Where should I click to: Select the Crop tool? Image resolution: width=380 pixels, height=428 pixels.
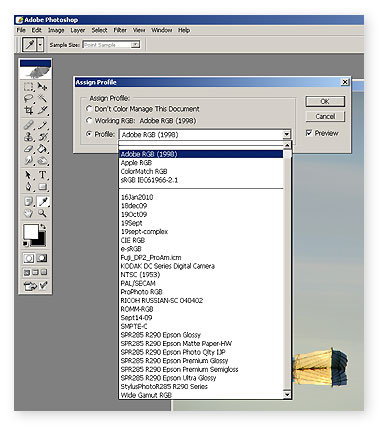29,110
